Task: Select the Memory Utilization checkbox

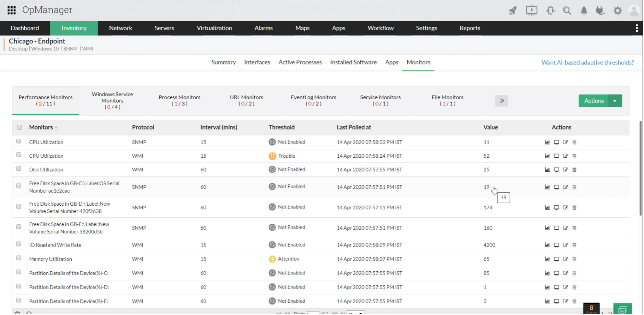Action: pos(19,258)
